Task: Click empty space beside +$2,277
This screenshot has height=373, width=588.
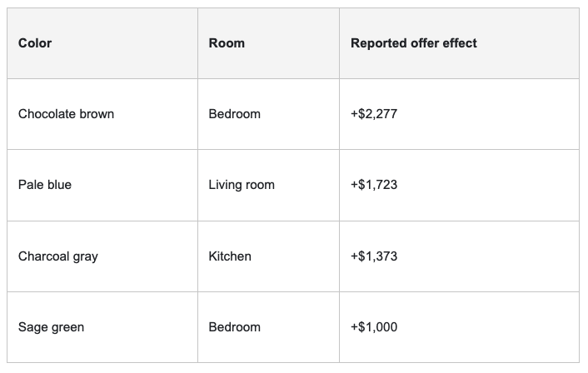Action: [487, 114]
